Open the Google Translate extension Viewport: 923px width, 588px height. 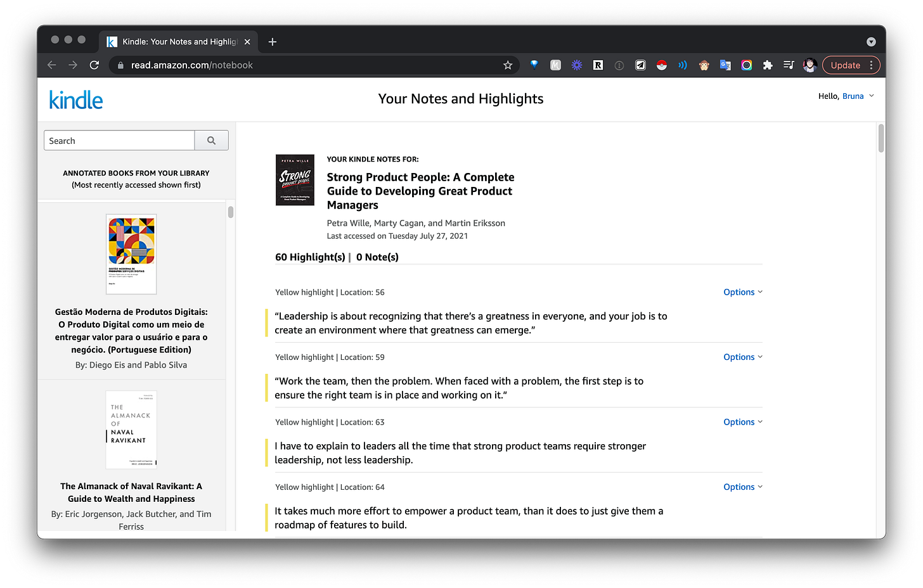point(725,65)
